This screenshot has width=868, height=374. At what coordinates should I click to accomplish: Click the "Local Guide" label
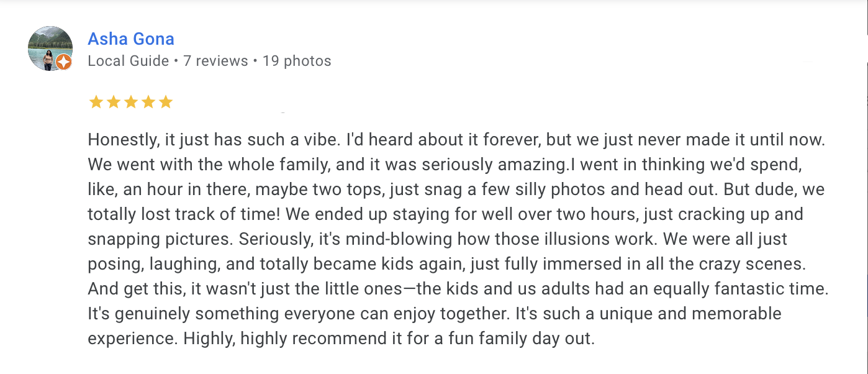click(129, 61)
